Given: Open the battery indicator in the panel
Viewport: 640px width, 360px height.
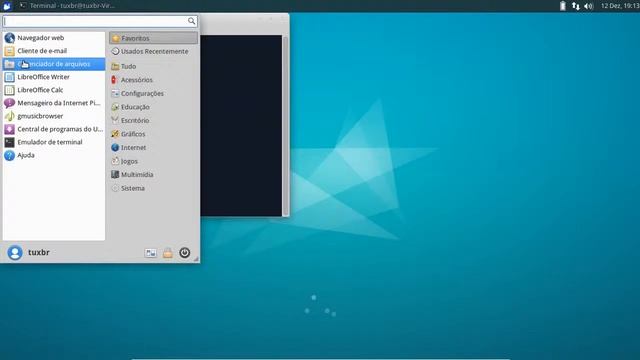Looking at the screenshot, I should [x=563, y=6].
